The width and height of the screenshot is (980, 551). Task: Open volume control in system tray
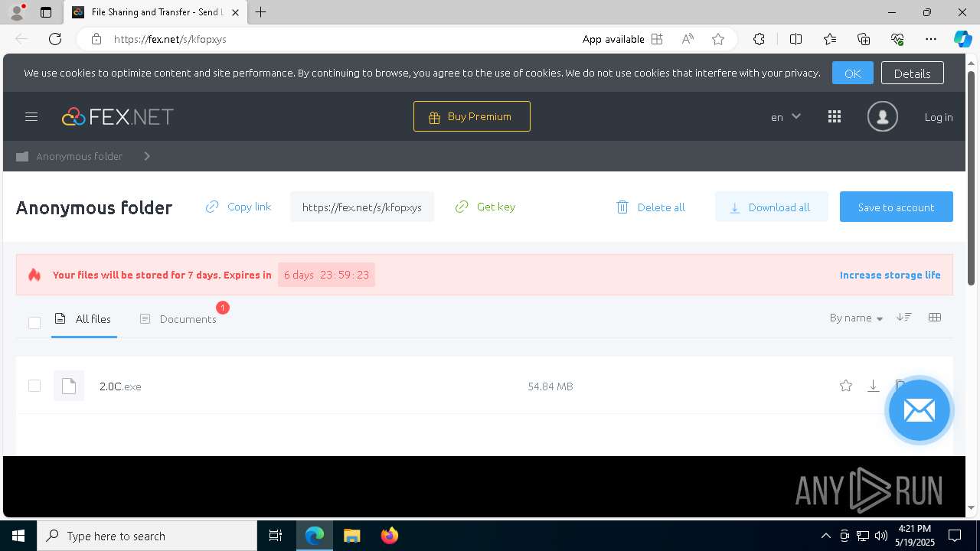point(881,536)
